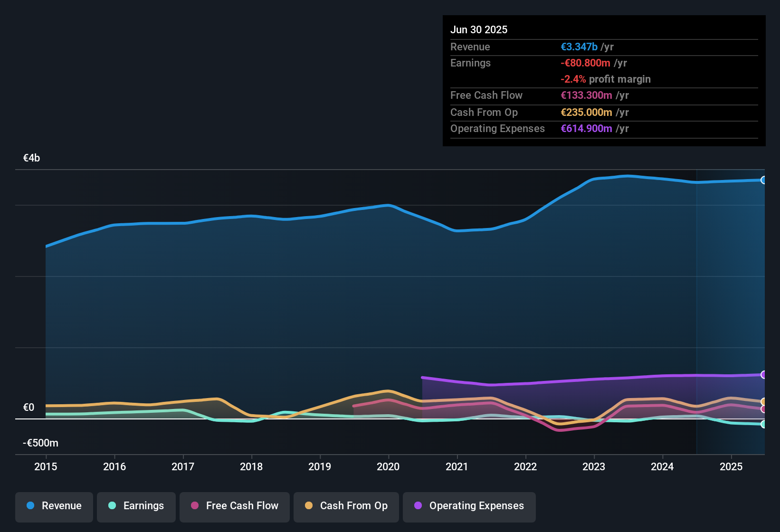Toggle the Free Cash Flow legend series
The width and height of the screenshot is (780, 532).
coord(235,506)
